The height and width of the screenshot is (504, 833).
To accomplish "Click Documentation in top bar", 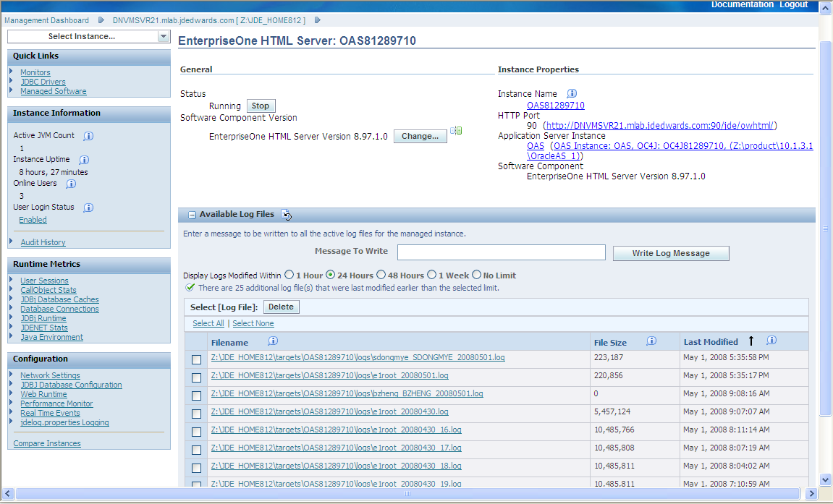I will [742, 4].
